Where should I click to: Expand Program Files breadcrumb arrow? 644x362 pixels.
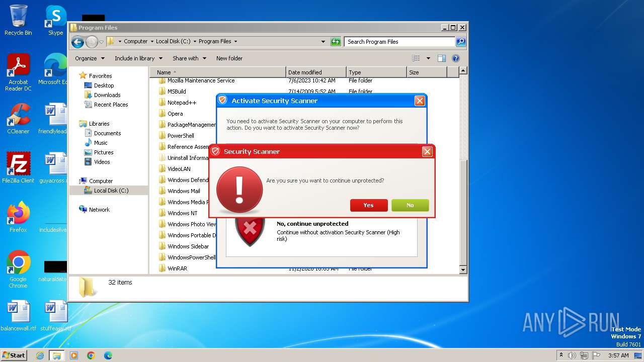tap(235, 42)
